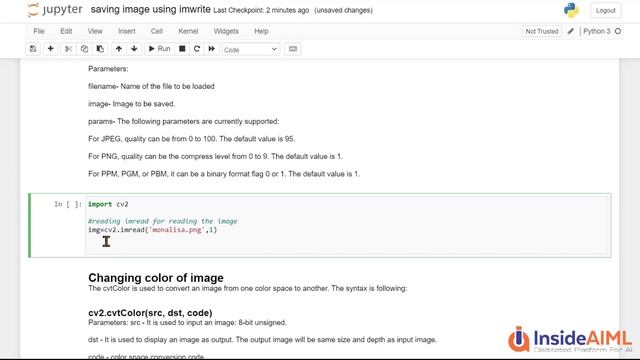Image resolution: width=640 pixels, height=360 pixels.
Task: Click the (unsaved changes) status text
Action: coord(343,10)
